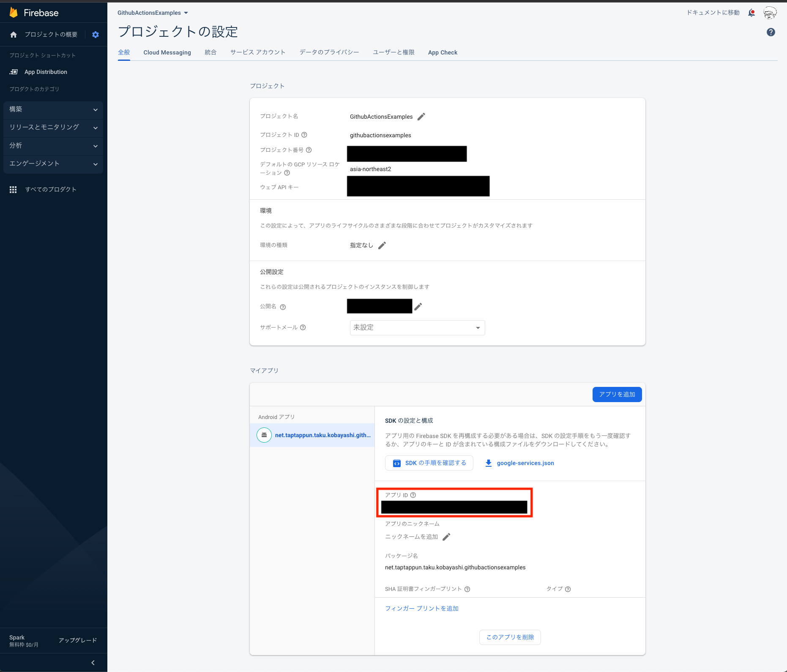
Task: Select App Distribution in the sidebar
Action: pyautogui.click(x=46, y=71)
